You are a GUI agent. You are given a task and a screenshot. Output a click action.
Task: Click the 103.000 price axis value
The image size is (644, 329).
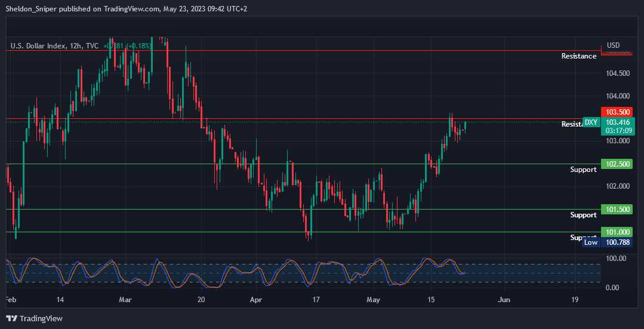[x=618, y=141]
